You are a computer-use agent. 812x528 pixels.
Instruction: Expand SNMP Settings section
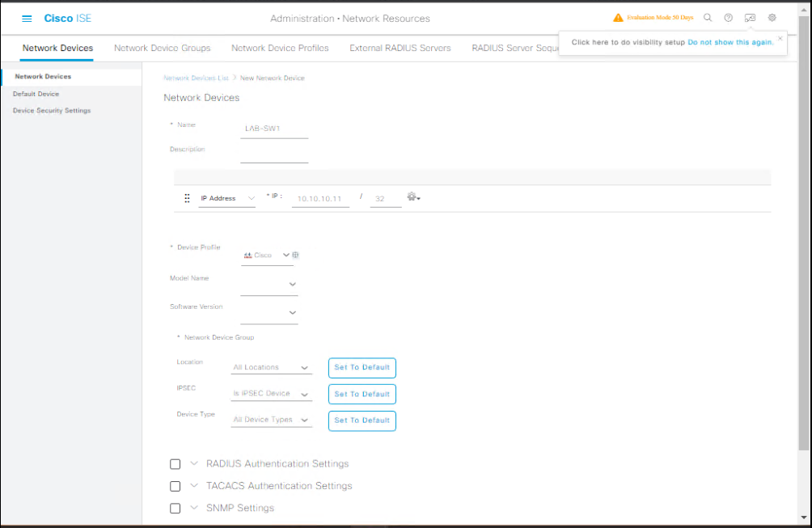pyautogui.click(x=193, y=508)
